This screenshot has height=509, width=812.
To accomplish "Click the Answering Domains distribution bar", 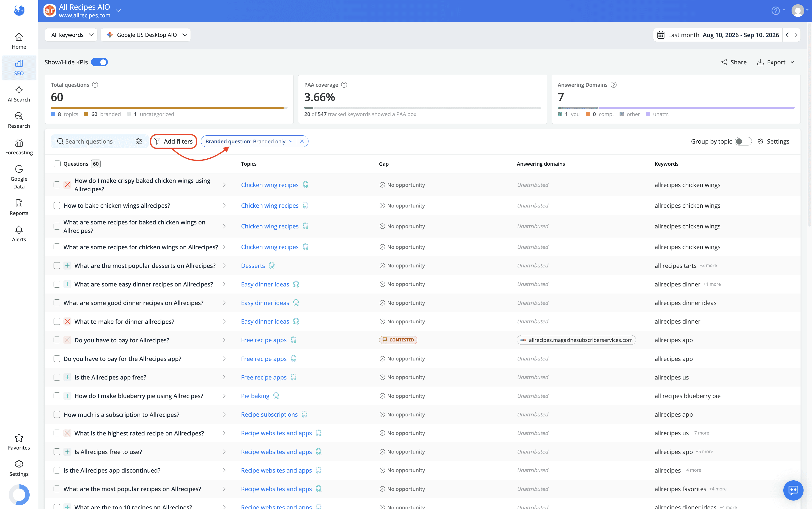I will [676, 108].
